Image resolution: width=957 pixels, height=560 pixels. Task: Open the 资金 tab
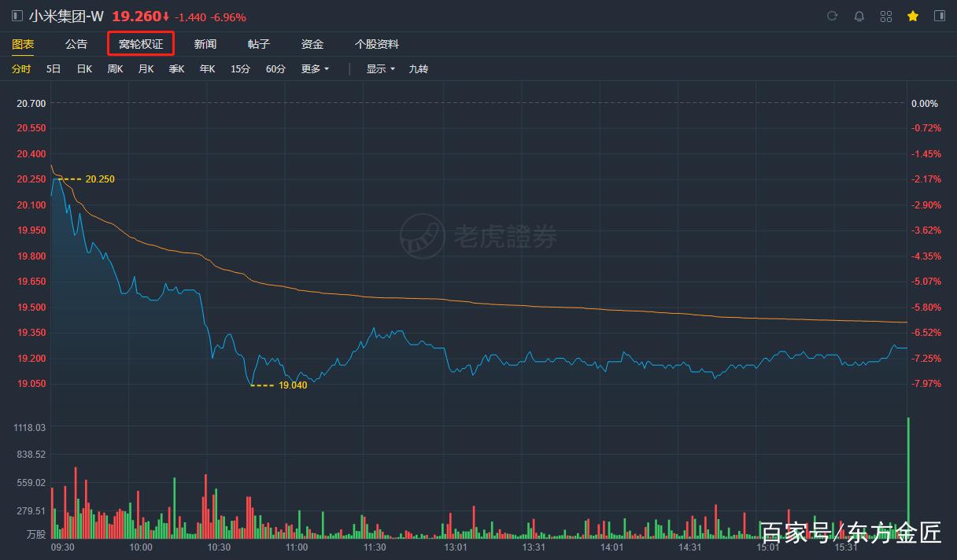312,44
